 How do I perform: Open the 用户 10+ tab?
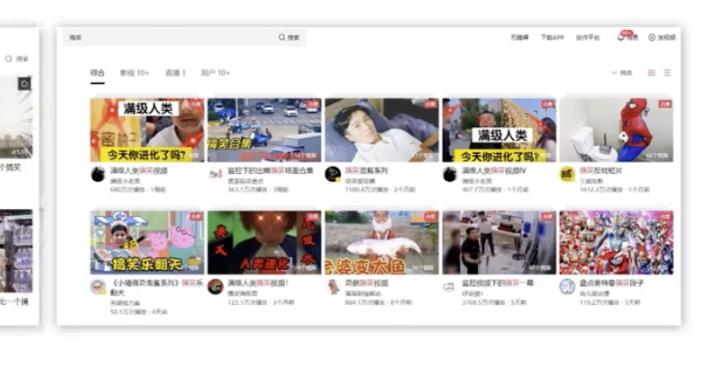coord(215,73)
